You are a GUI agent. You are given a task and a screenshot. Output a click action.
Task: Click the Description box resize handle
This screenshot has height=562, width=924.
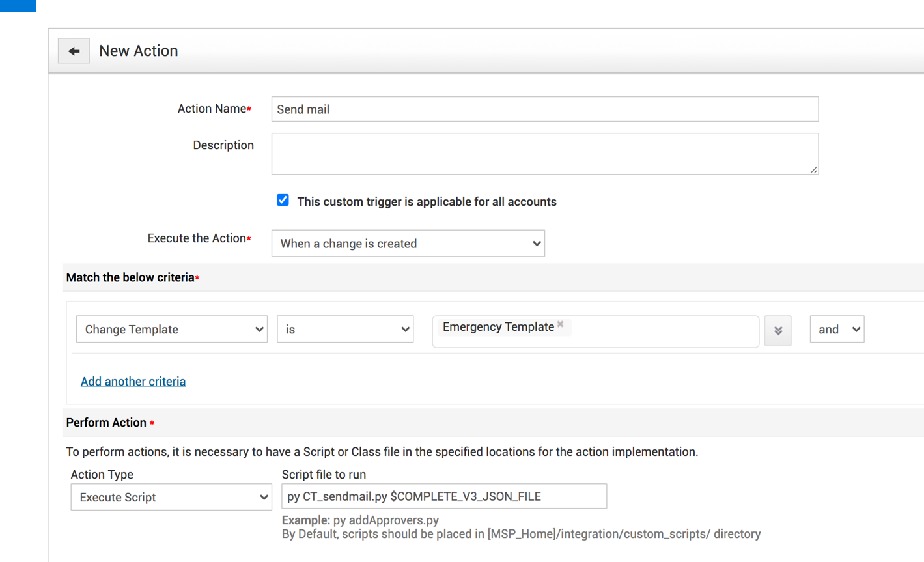coord(813,169)
